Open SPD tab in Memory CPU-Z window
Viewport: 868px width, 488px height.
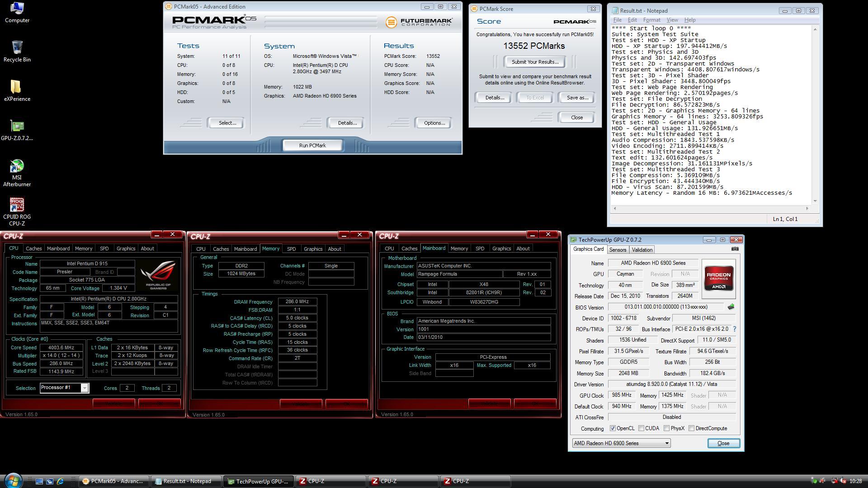pyautogui.click(x=291, y=249)
